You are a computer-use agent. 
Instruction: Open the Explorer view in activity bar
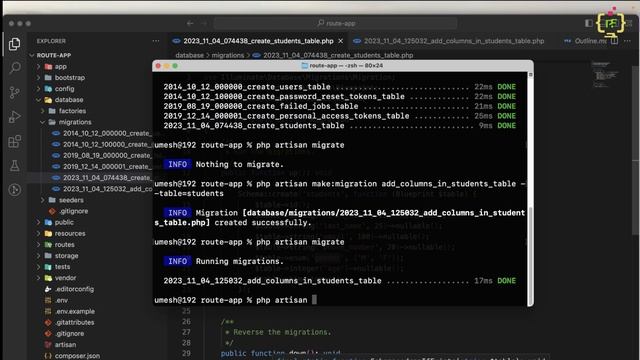[x=15, y=44]
